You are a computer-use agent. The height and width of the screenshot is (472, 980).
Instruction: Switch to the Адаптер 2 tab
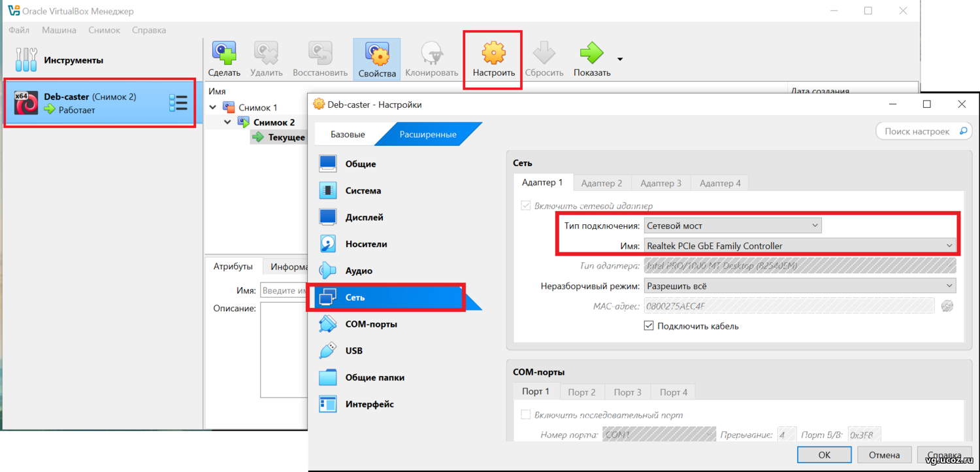601,183
